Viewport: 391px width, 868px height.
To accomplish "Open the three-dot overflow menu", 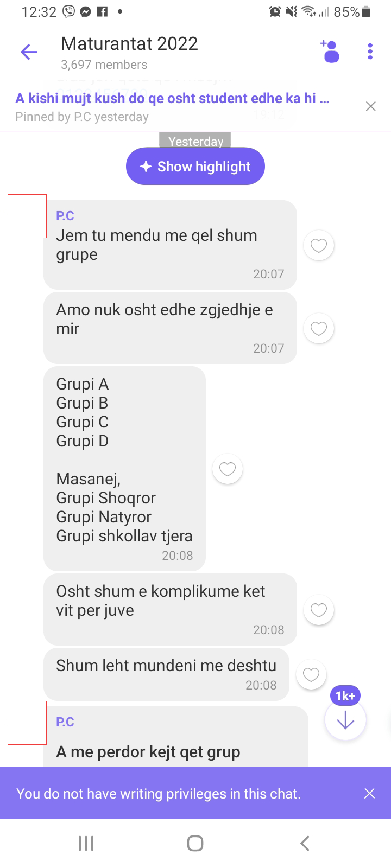I will [x=370, y=52].
